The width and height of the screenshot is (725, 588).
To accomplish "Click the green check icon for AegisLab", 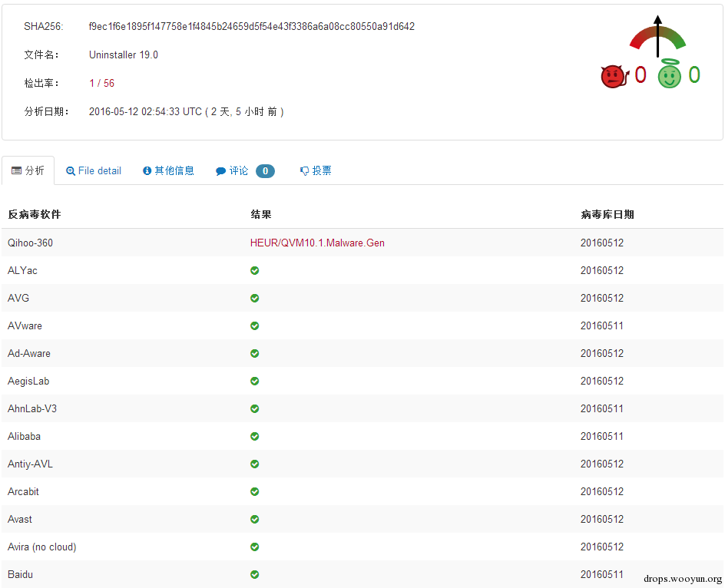I will [x=254, y=381].
